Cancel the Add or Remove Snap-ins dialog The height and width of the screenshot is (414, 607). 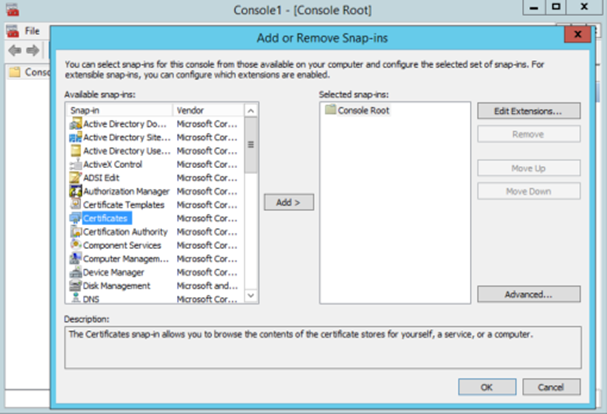551,387
